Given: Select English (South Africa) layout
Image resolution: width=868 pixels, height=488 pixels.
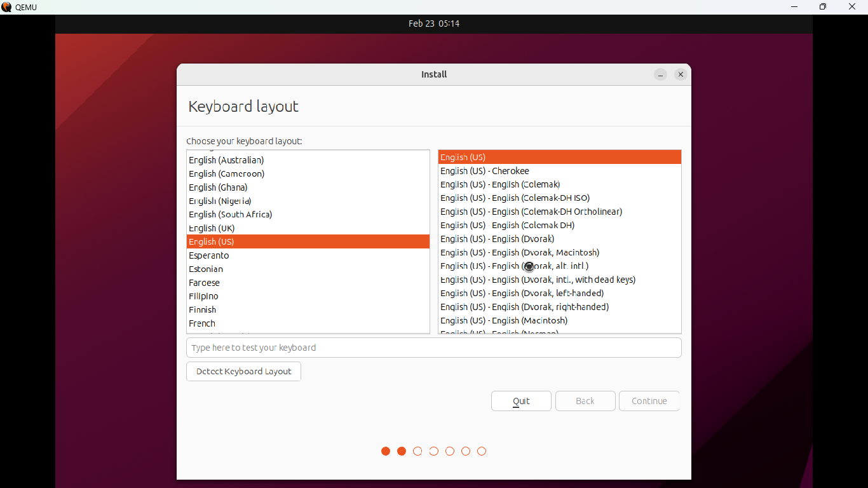Looking at the screenshot, I should click(308, 214).
